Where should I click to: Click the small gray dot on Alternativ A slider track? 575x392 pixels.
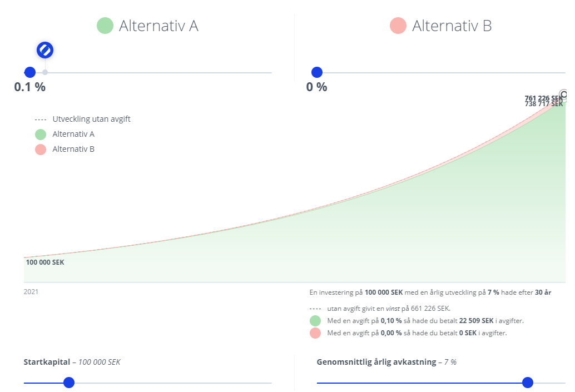(45, 72)
